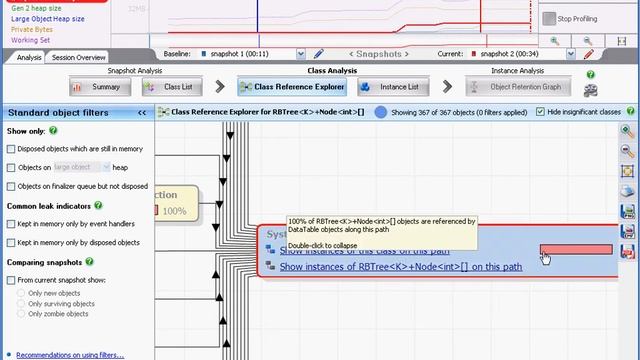Open Current snapshot dropdown
This screenshot has width=640, height=360.
pyautogui.click(x=571, y=54)
